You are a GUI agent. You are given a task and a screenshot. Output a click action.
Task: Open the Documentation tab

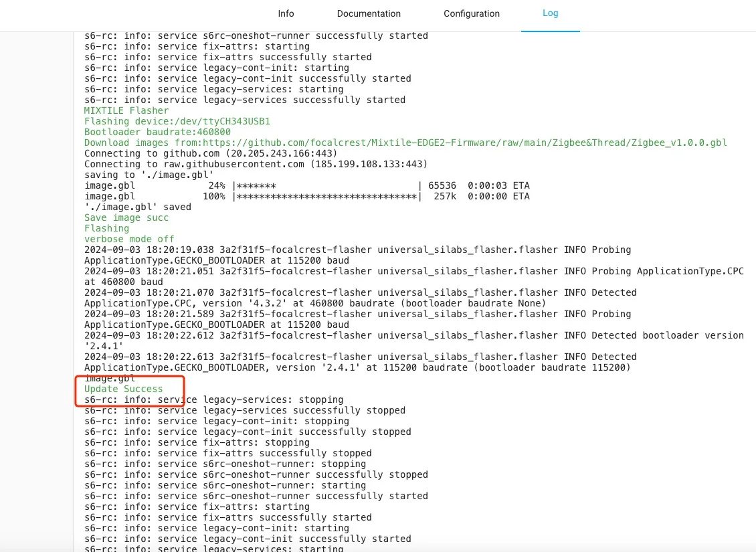tap(369, 13)
